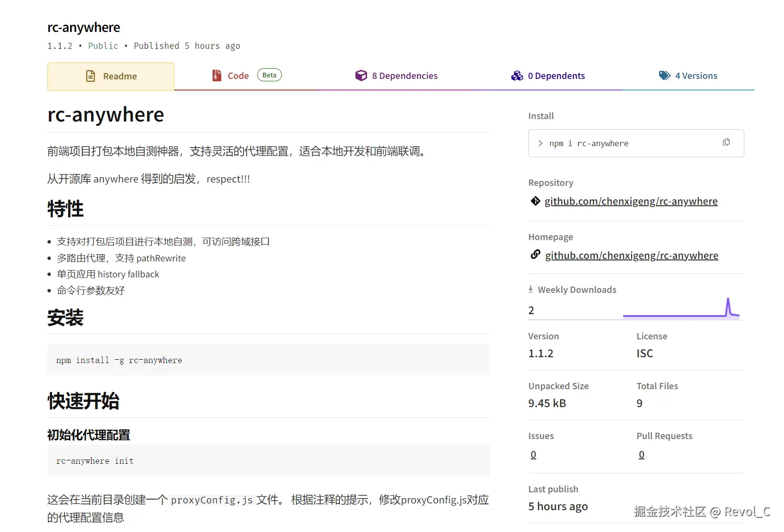Open the 4 Versions tab

pyautogui.click(x=688, y=76)
